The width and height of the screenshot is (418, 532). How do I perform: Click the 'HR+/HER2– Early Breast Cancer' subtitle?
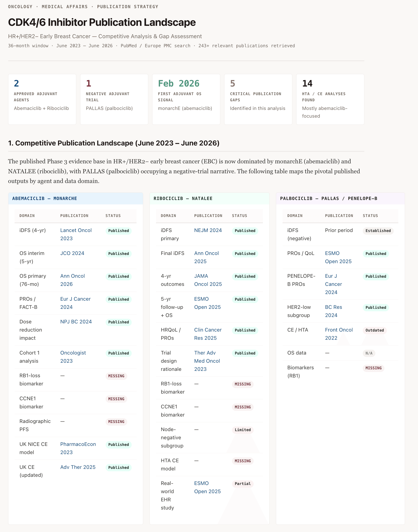[x=105, y=36]
